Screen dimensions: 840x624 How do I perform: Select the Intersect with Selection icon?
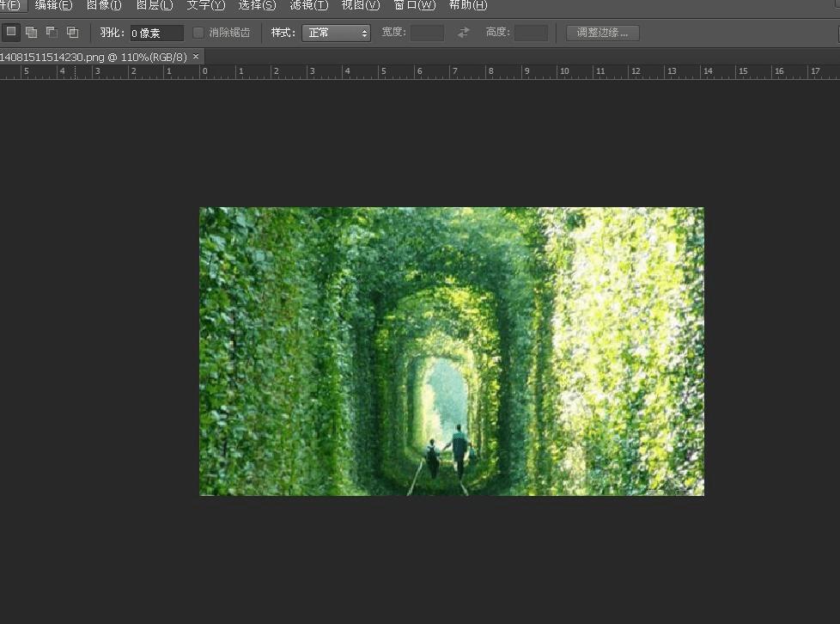pyautogui.click(x=72, y=33)
